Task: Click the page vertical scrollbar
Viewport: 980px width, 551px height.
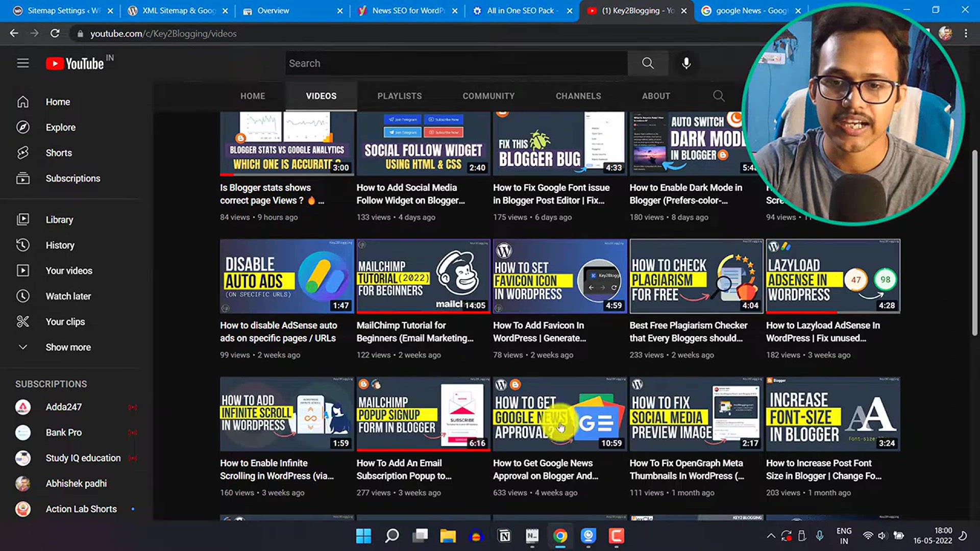Action: tap(974, 242)
